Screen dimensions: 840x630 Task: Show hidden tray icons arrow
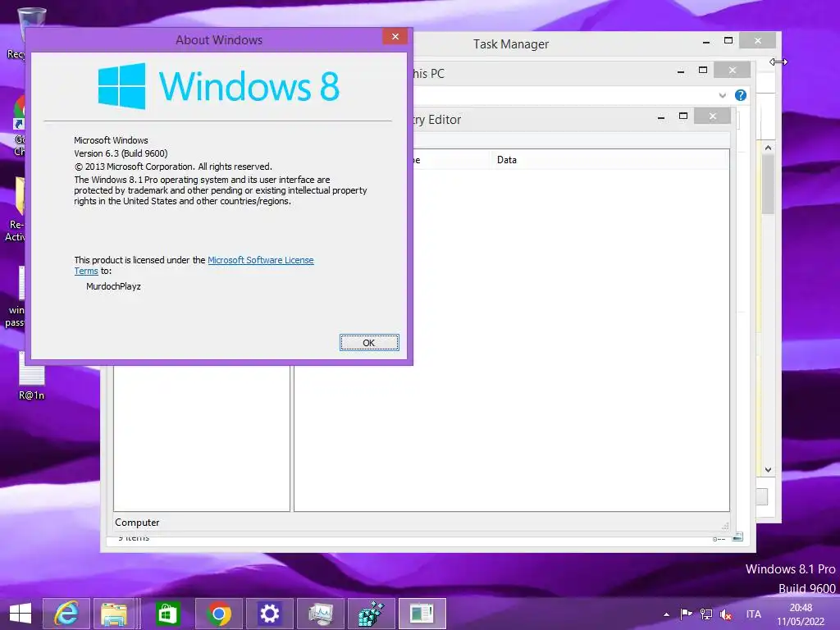click(666, 614)
